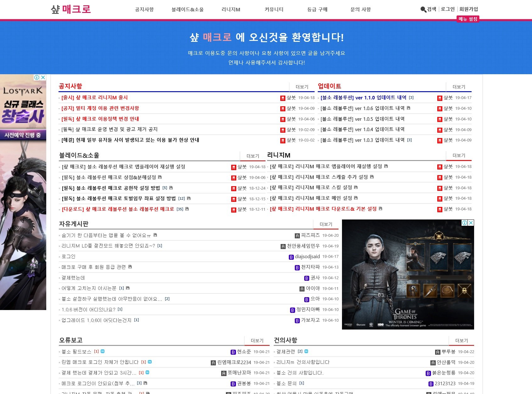Open the 결제했는데 post in 자유게시판
The image size is (532, 394).
click(73, 278)
